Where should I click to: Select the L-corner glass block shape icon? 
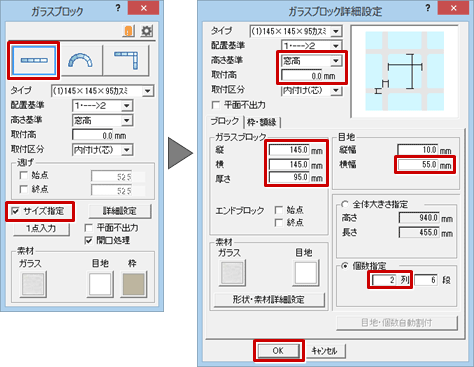point(126,60)
